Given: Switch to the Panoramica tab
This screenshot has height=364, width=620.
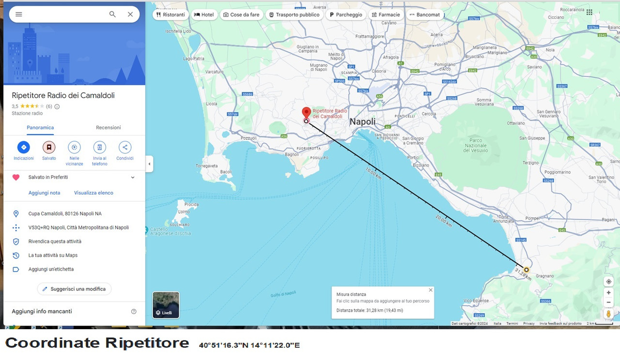Looking at the screenshot, I should click(40, 128).
